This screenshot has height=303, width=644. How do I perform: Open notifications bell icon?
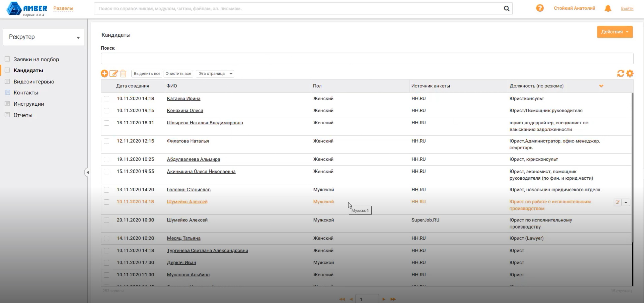(x=608, y=8)
